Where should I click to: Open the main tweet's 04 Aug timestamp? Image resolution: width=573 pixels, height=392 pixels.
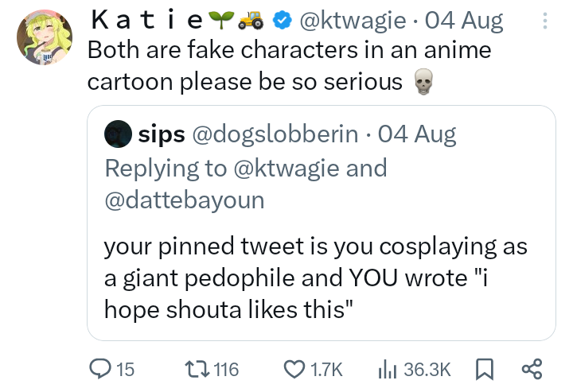pos(465,21)
